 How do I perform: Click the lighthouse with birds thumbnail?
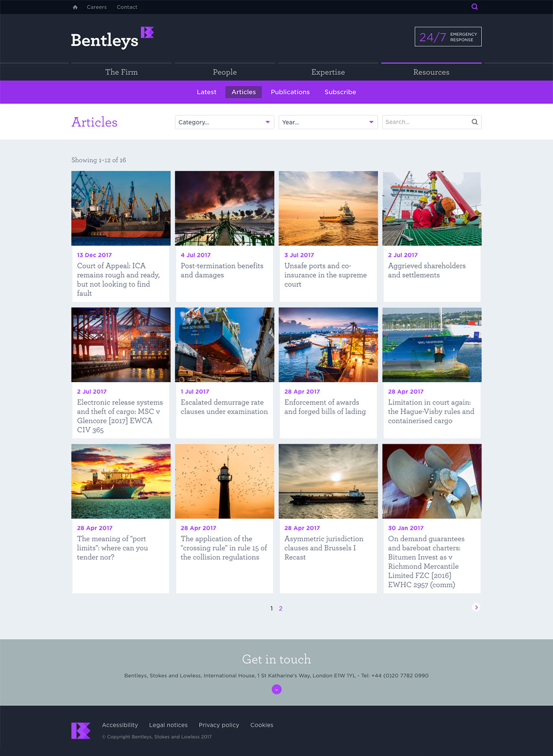coord(225,481)
